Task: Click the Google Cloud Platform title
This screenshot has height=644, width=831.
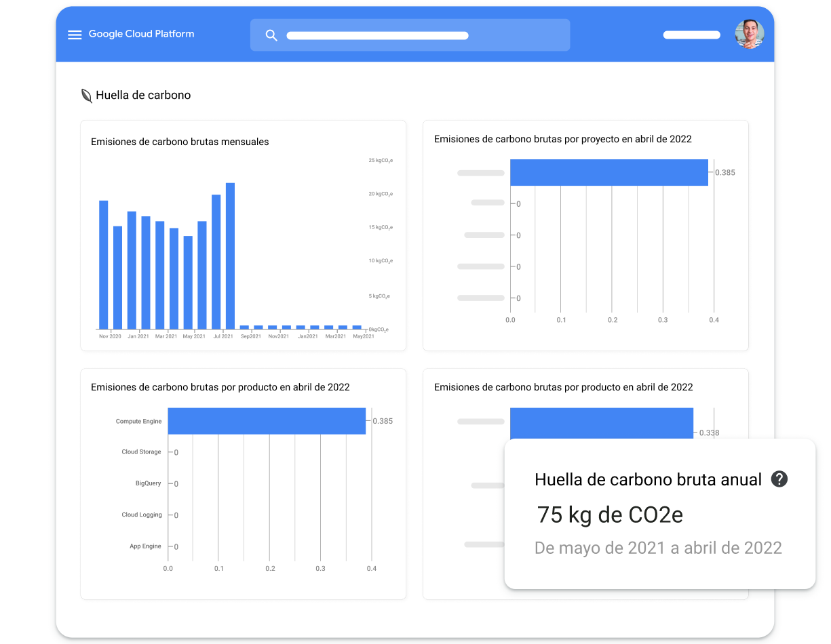Action: pyautogui.click(x=141, y=34)
